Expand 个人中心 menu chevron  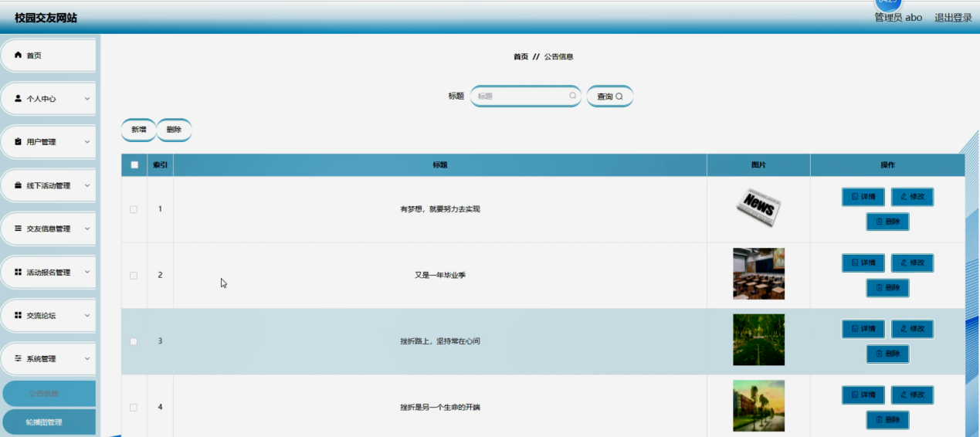tap(87, 99)
